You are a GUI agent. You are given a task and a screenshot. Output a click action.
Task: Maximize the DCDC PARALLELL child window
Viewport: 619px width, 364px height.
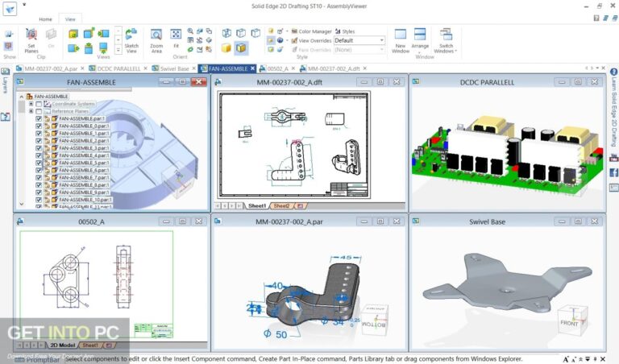pos(578,81)
